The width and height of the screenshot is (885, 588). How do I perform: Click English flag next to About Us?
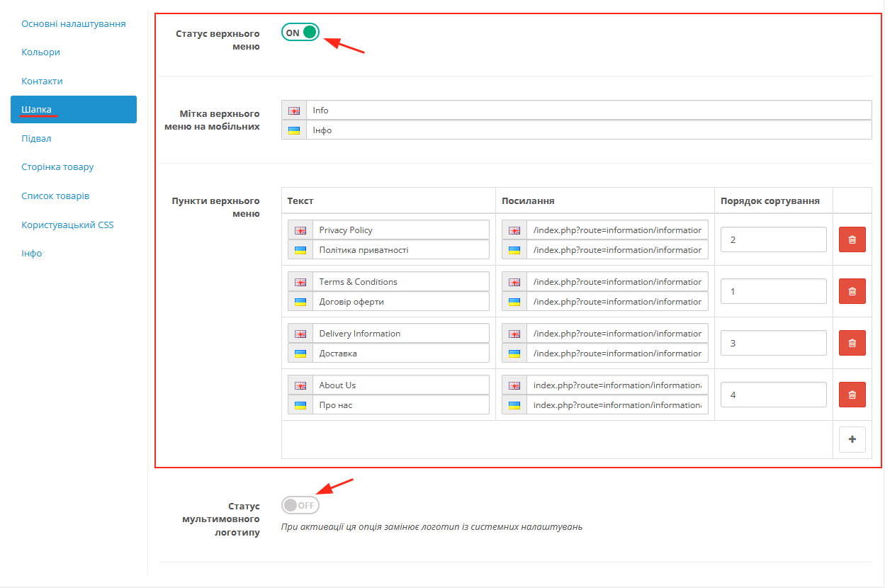coord(300,385)
